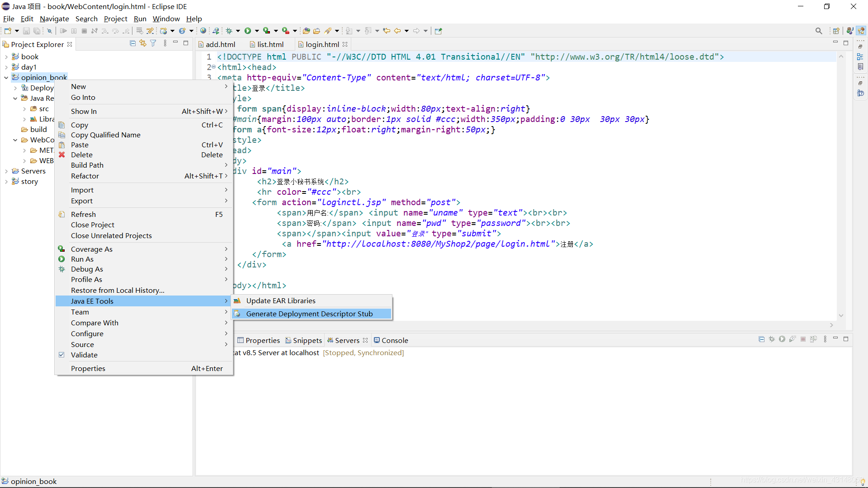
Task: Expand the book project tree node
Action: pos(6,57)
